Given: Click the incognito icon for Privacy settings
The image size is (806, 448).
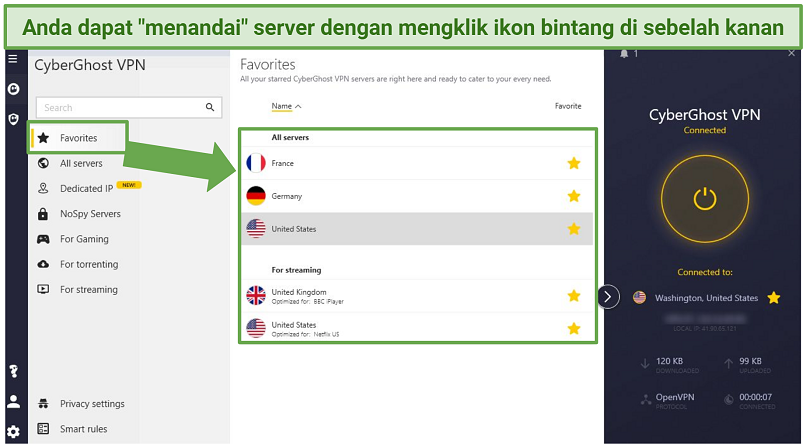Looking at the screenshot, I should point(44,404).
